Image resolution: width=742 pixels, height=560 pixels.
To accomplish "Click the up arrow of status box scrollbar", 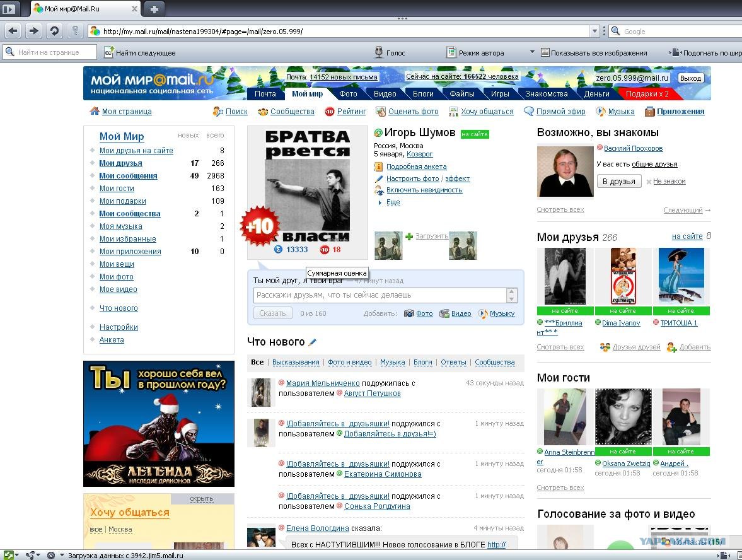I will 511,291.
